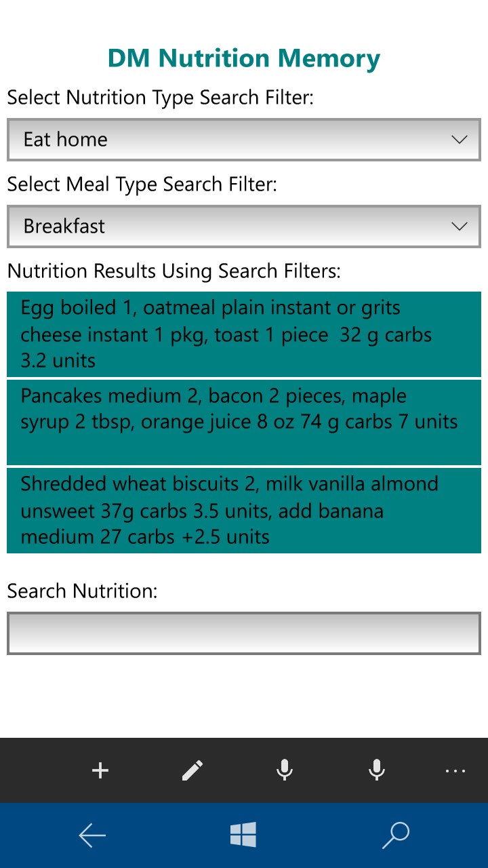The image size is (488, 868).
Task: Tap the search icon in navigation bar
Action: (x=396, y=835)
